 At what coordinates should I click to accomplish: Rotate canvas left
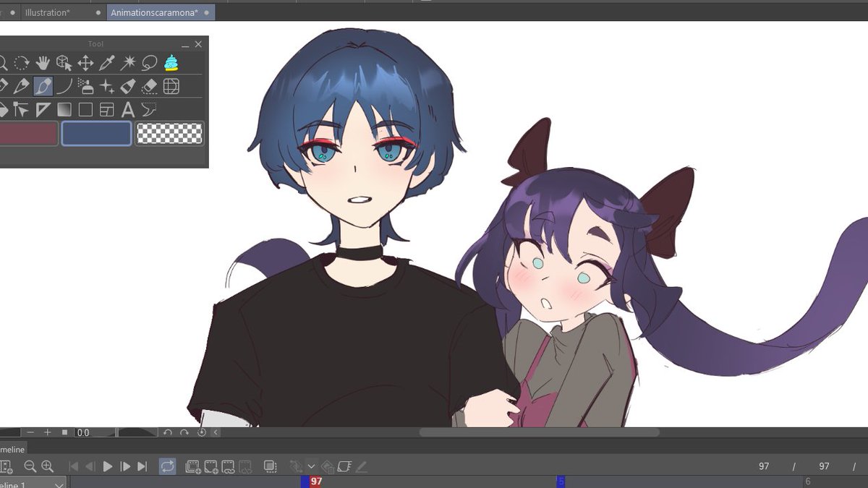click(x=168, y=432)
